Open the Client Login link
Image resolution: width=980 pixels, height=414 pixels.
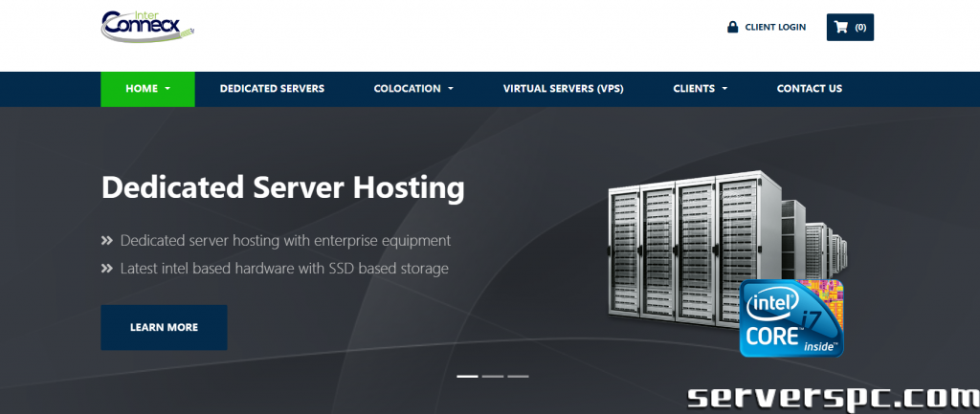(x=775, y=28)
